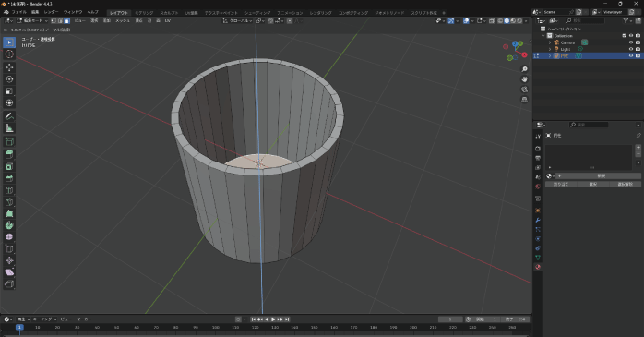The height and width of the screenshot is (337, 644).
Task: Open the ヘルプ menu
Action: pos(93,12)
